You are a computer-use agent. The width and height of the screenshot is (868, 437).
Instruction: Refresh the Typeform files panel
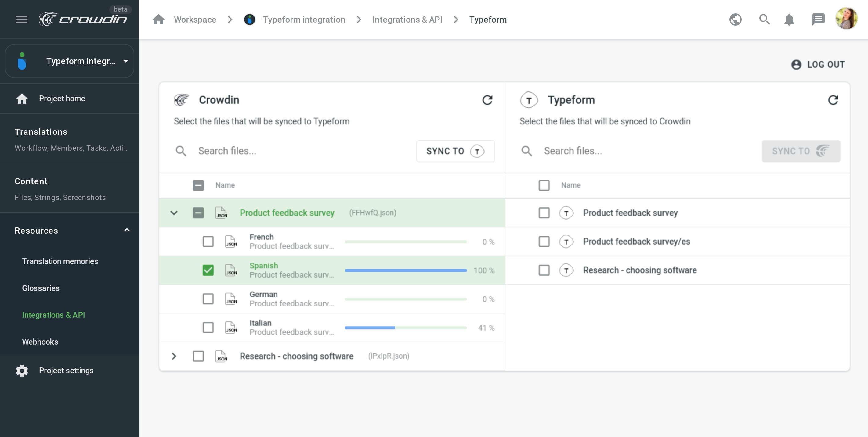coord(833,100)
